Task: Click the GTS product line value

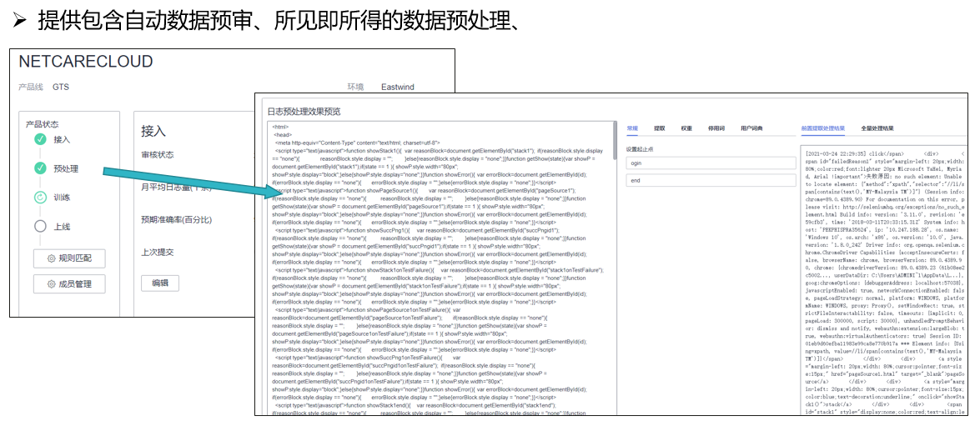Action: coord(61,87)
